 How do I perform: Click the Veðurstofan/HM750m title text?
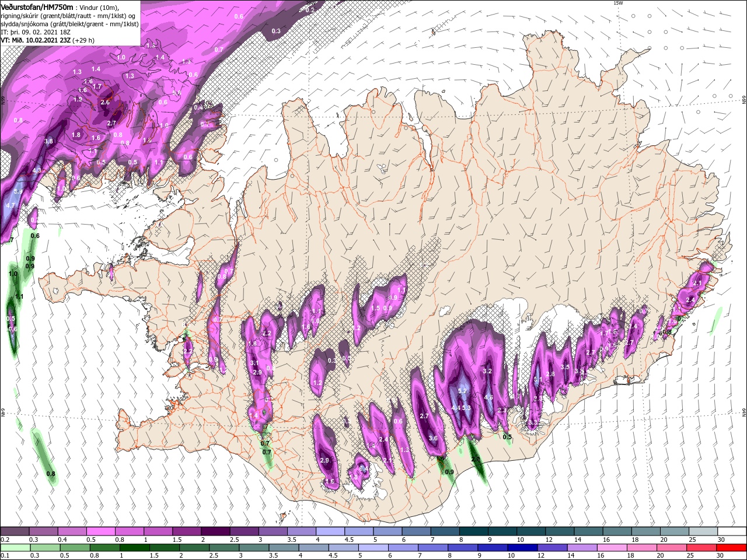pos(37,6)
